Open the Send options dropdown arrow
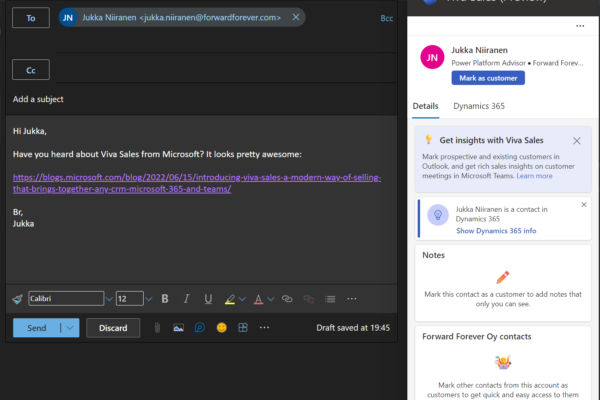Viewport: 600px width, 400px height. tap(68, 328)
